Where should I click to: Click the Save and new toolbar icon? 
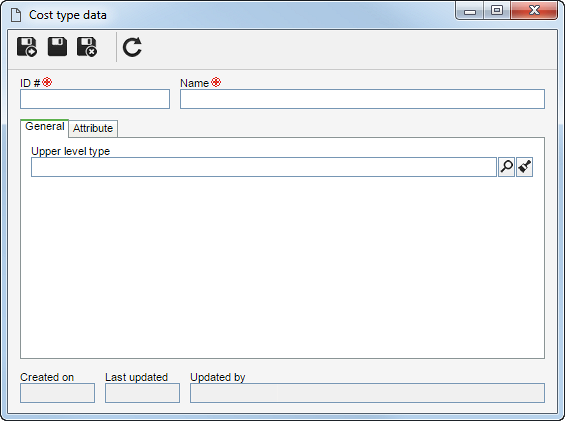[27, 47]
